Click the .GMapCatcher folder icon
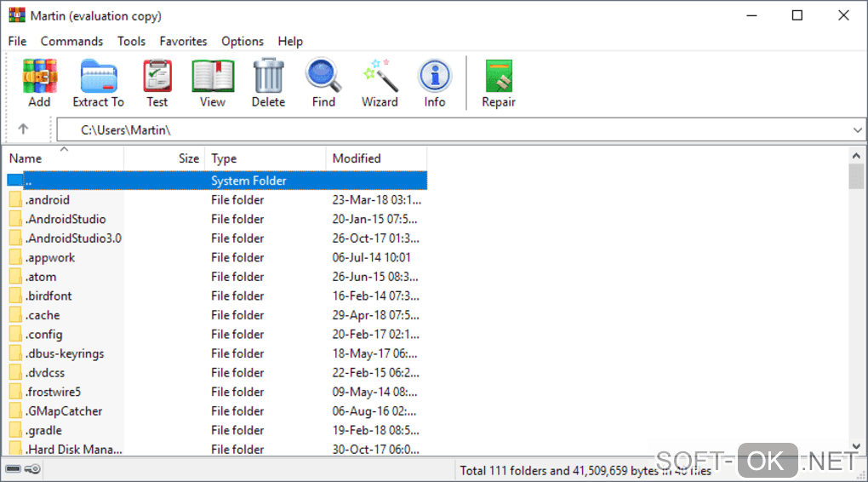The width and height of the screenshot is (868, 482). pyautogui.click(x=15, y=410)
